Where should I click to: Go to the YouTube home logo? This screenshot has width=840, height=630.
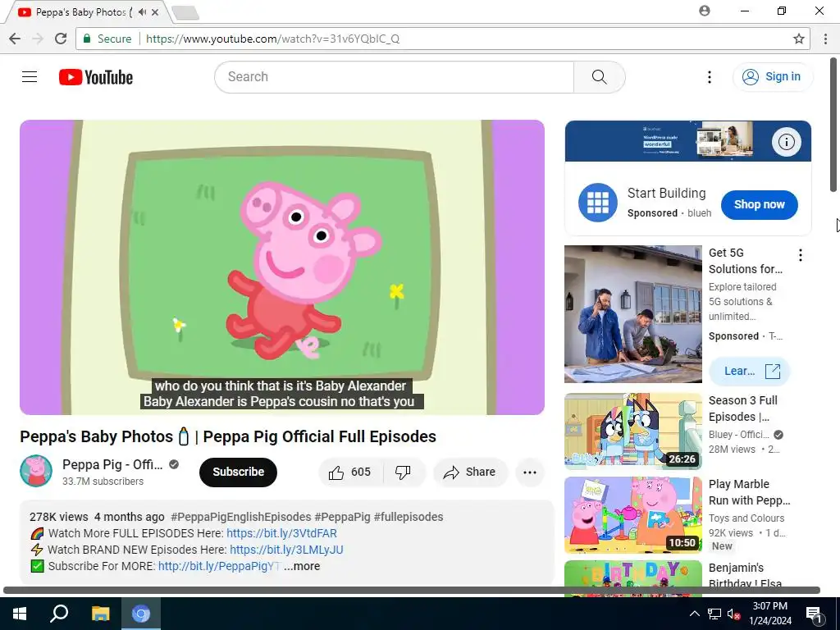point(96,77)
